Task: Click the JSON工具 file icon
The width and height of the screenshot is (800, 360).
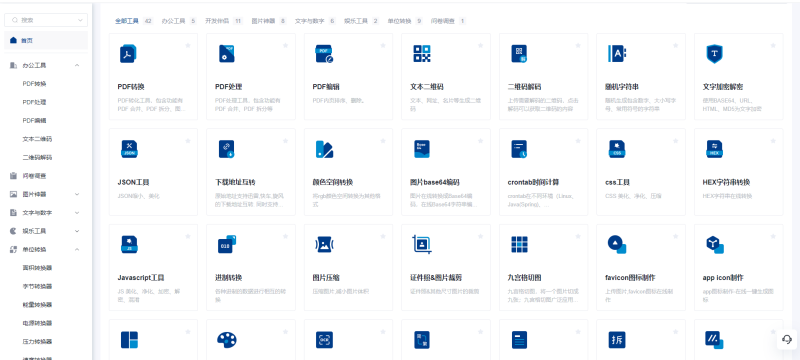Action: pyautogui.click(x=129, y=149)
